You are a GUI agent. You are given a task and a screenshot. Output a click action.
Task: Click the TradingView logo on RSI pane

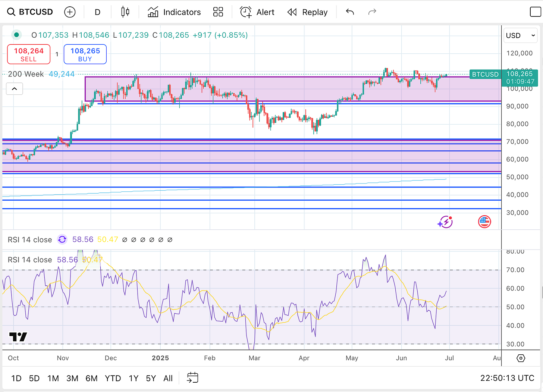coord(18,337)
